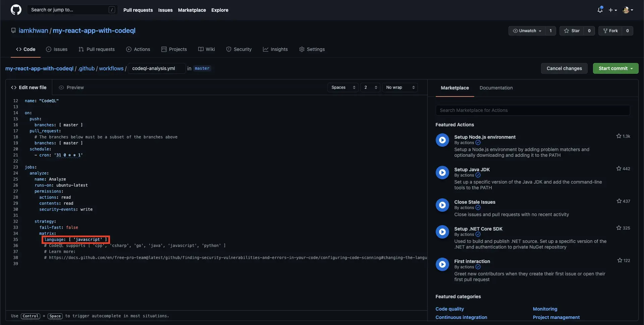Go to .github breadcrumb folder
The height and width of the screenshot is (325, 644).
(x=87, y=68)
